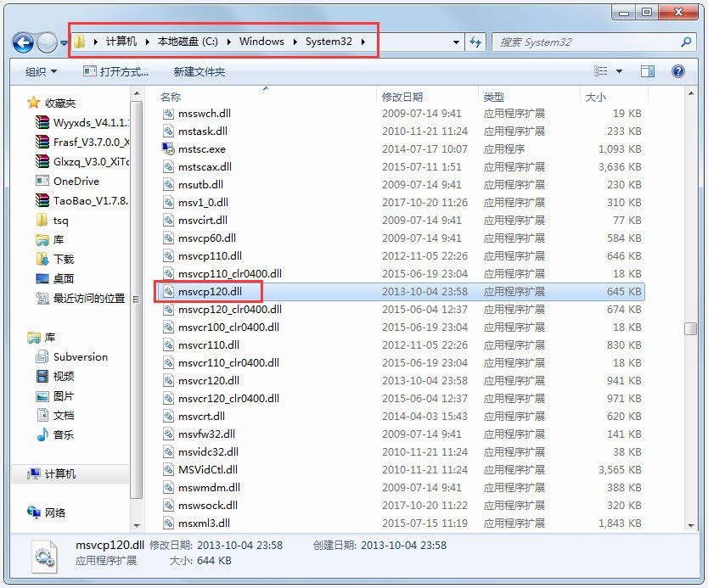The width and height of the screenshot is (708, 588).
Task: Expand the arrow after System32 breadcrumb
Action: [x=363, y=42]
